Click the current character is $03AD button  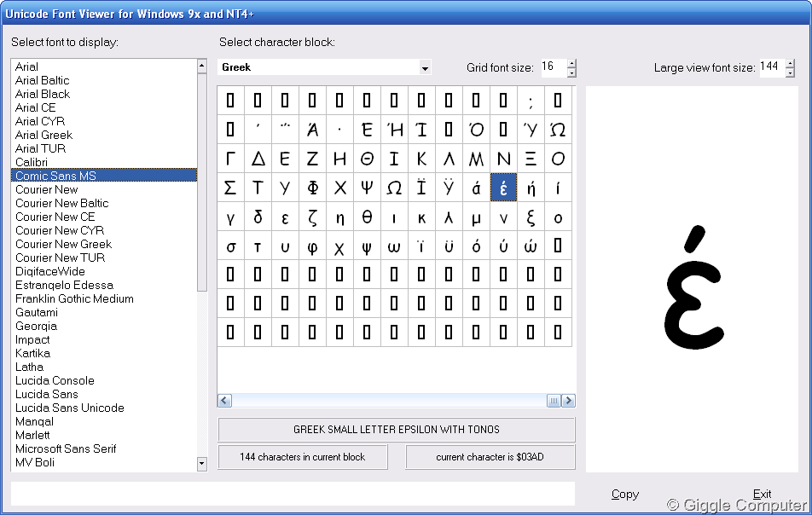pyautogui.click(x=490, y=457)
